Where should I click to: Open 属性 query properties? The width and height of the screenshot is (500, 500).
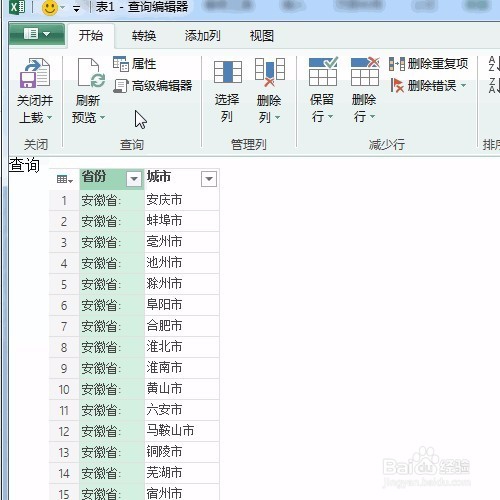click(135, 64)
